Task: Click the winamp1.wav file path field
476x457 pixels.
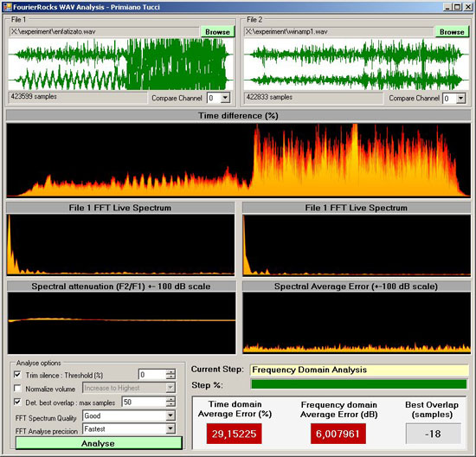Action: point(338,31)
